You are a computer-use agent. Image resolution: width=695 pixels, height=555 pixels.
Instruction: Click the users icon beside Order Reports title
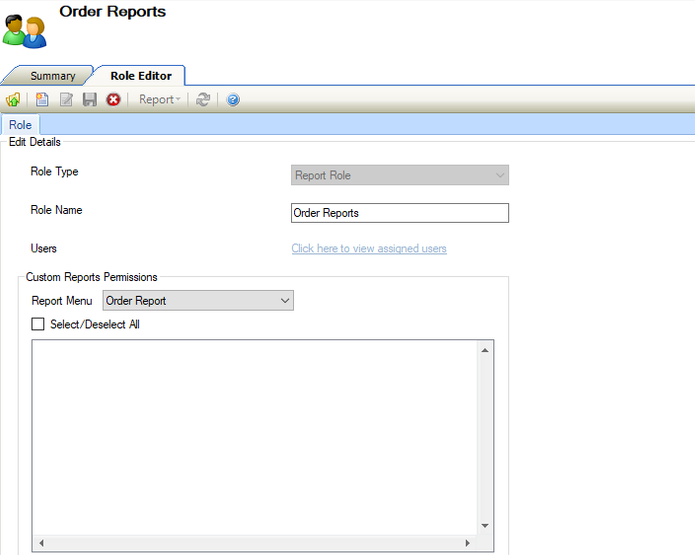[24, 31]
